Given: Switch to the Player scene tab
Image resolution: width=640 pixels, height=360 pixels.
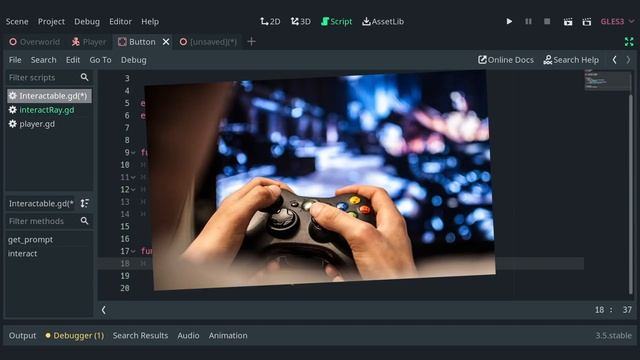Looking at the screenshot, I should pos(89,42).
